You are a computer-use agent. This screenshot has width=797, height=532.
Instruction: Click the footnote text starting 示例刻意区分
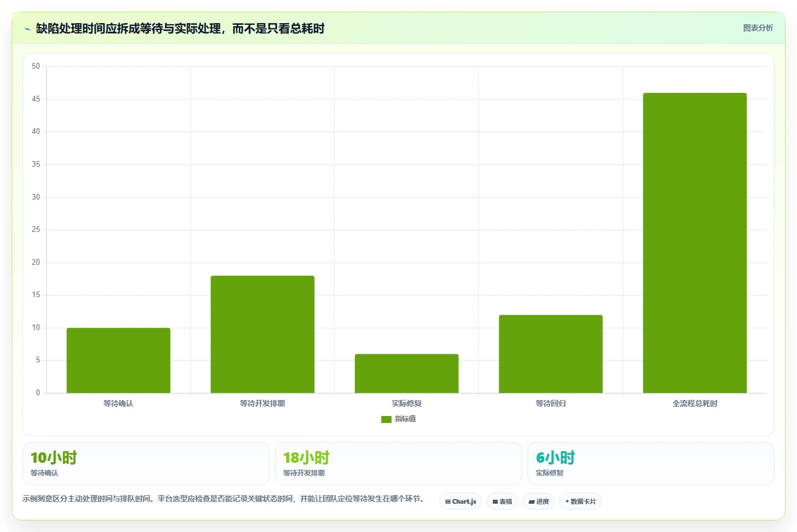pos(224,499)
